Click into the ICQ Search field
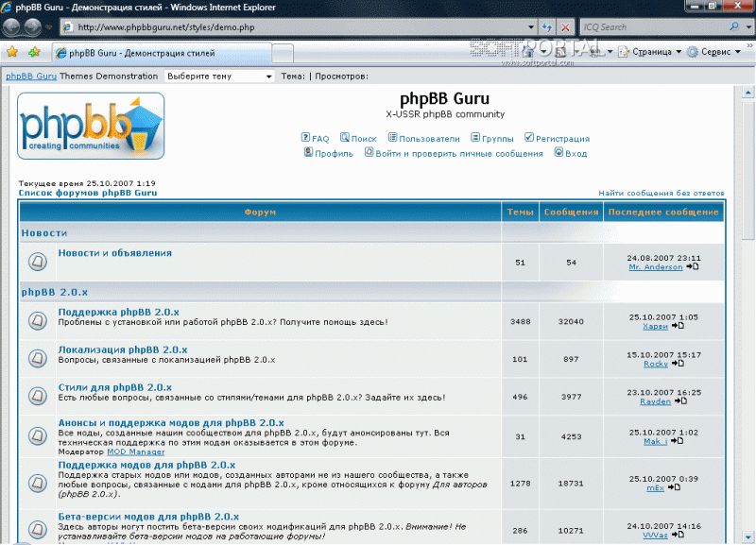Image resolution: width=756 pixels, height=545 pixels. click(654, 27)
